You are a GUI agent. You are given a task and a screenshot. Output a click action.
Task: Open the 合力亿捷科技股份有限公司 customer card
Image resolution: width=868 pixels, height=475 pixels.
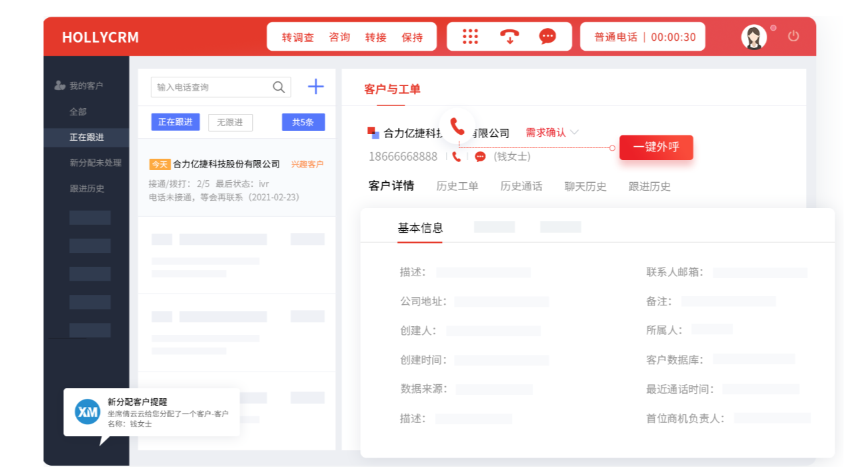(237, 177)
